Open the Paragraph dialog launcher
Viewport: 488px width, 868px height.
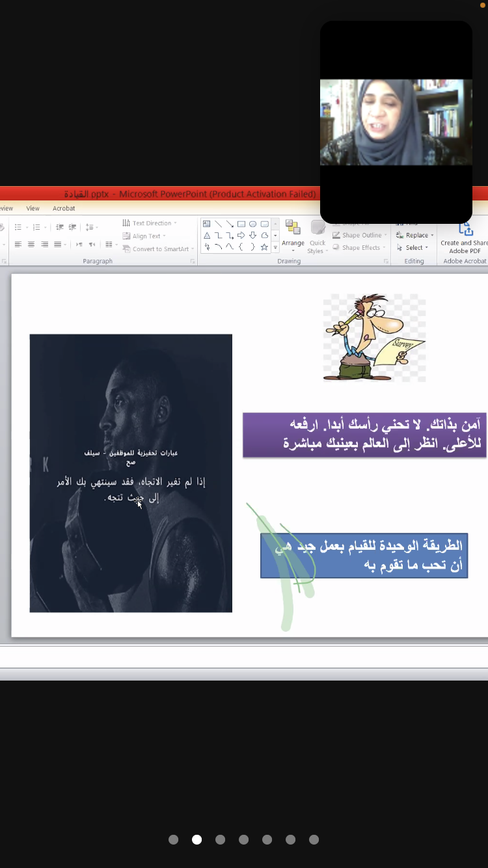click(x=193, y=262)
